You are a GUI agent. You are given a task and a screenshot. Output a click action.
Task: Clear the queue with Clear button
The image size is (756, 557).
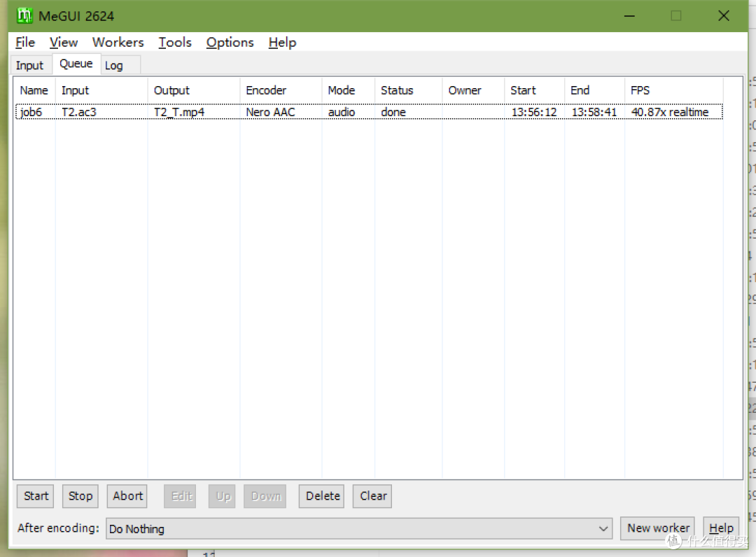[x=373, y=496]
